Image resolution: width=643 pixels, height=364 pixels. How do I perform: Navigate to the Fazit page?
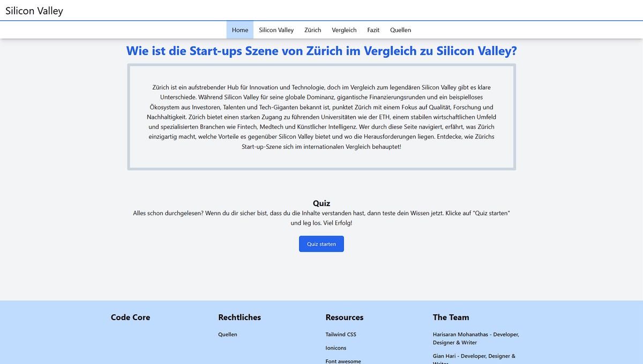point(373,30)
